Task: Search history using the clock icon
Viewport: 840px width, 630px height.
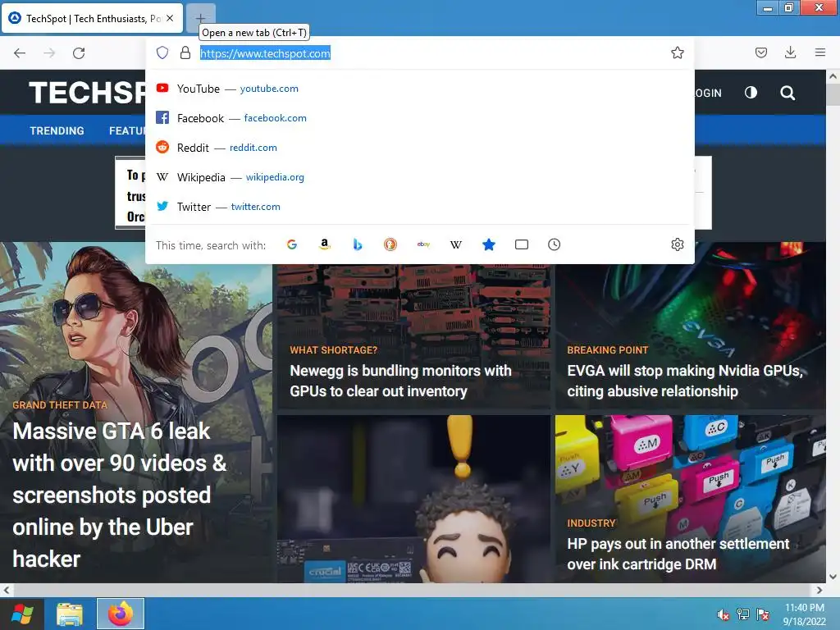Action: coord(554,244)
